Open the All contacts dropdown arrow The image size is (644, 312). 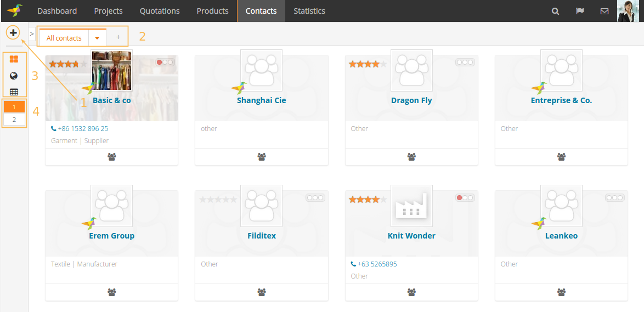point(97,38)
